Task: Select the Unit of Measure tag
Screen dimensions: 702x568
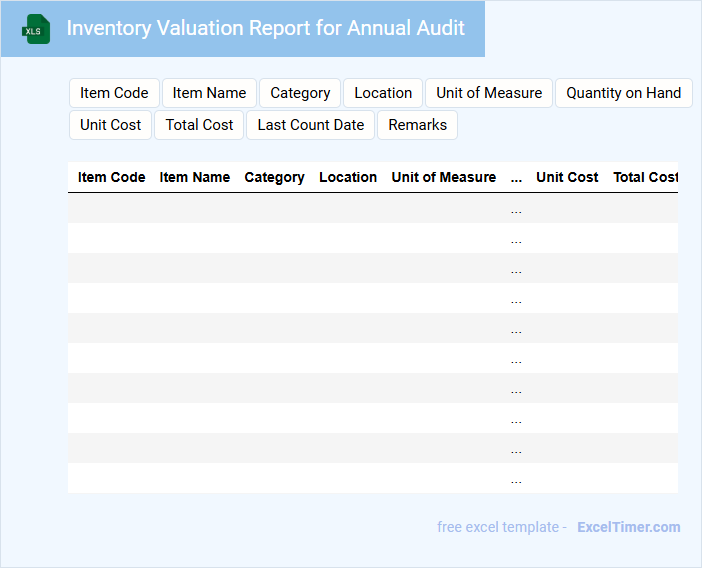Action: 489,93
